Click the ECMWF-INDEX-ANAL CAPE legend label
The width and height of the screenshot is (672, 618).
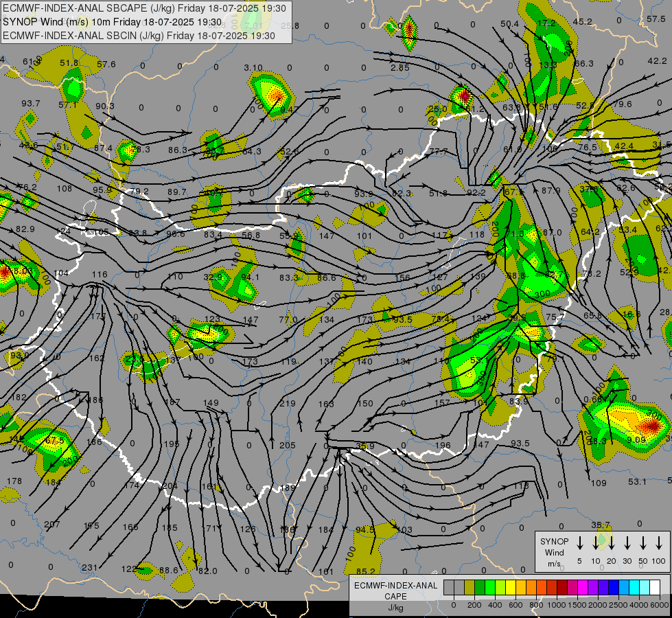[x=395, y=591]
